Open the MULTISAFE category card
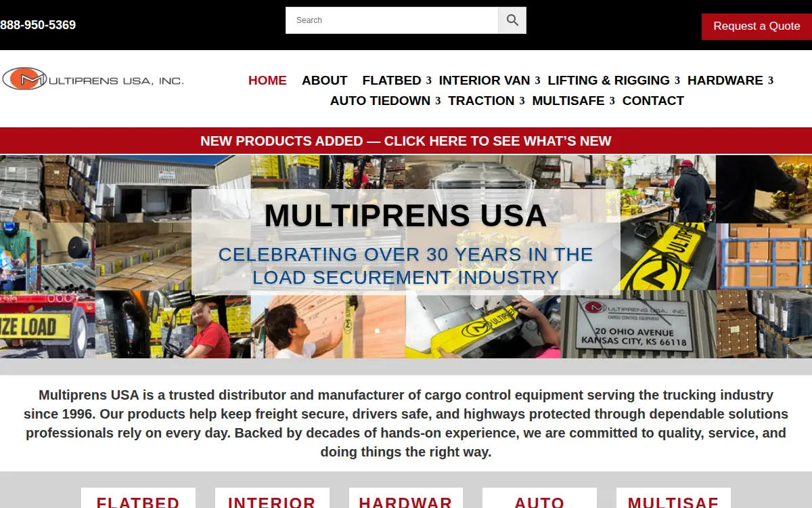Viewport: 812px width, 508px height. 673,498
